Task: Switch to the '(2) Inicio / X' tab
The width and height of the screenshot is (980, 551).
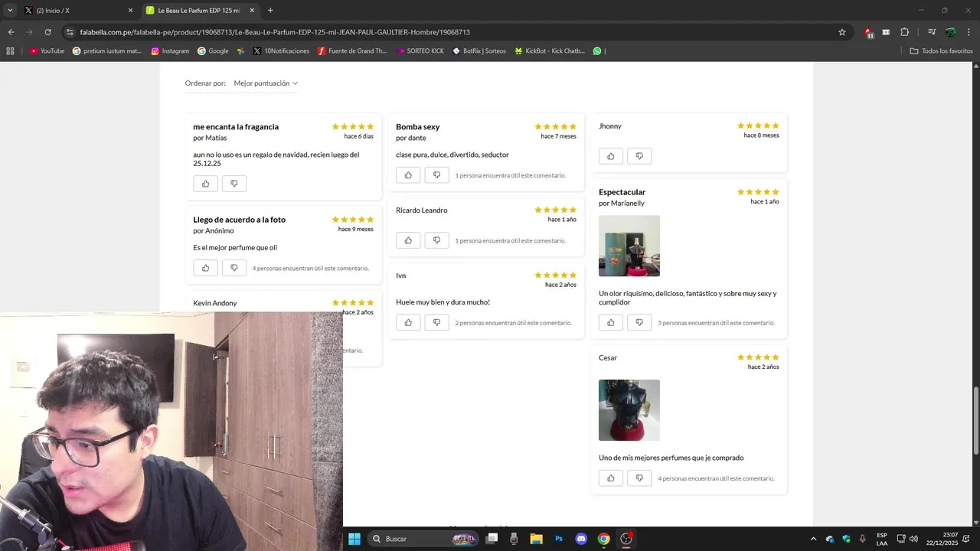Action: tap(79, 11)
